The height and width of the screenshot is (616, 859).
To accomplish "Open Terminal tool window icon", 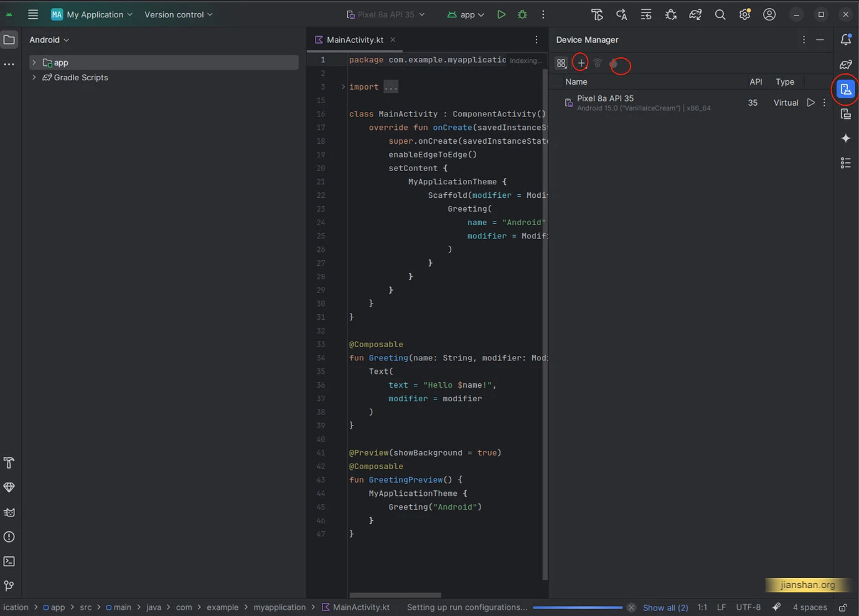I will [9, 561].
